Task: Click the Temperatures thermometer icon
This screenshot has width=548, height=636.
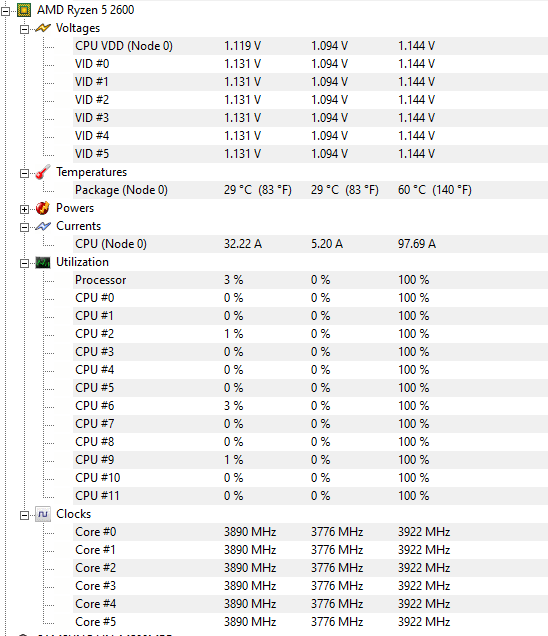Action: (x=43, y=172)
